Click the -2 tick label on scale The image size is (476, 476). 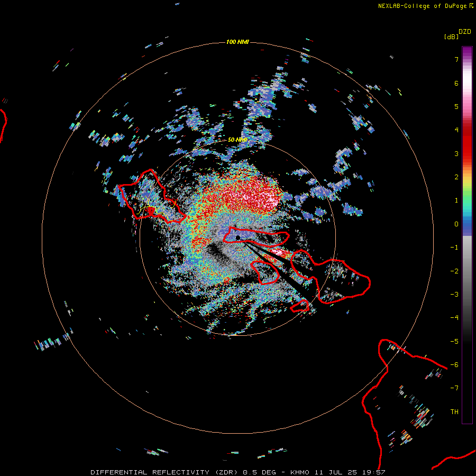(454, 271)
